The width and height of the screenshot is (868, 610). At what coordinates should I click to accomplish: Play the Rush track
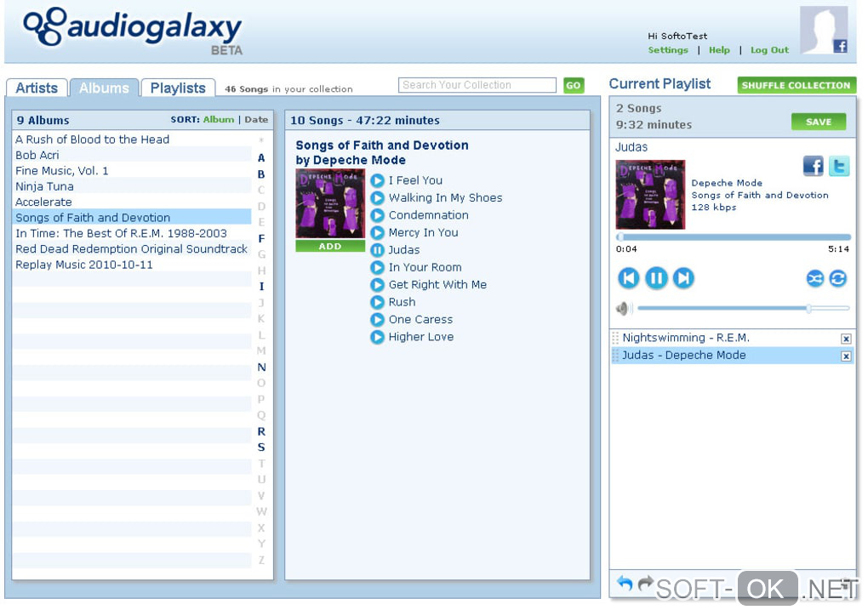coord(377,303)
